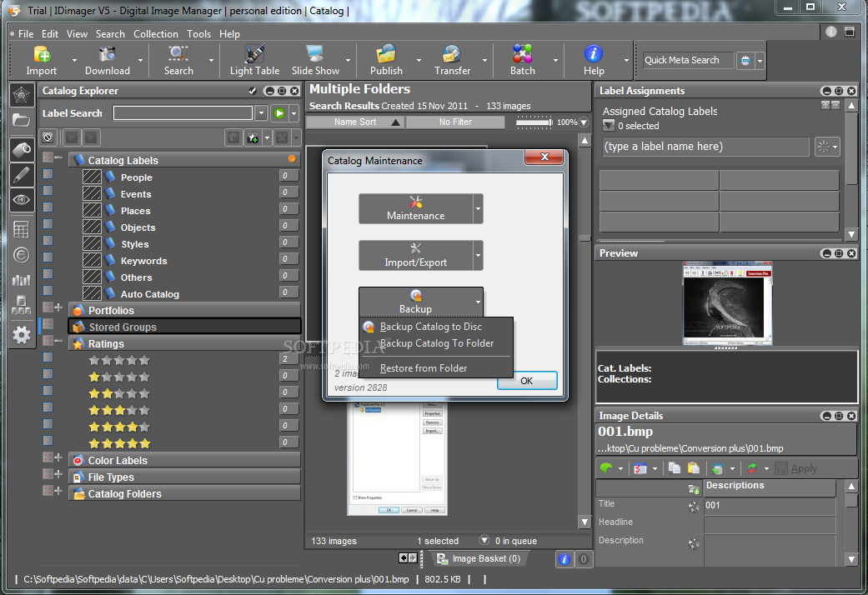This screenshot has height=595, width=868.
Task: Click the label name input field
Action: 706,147
